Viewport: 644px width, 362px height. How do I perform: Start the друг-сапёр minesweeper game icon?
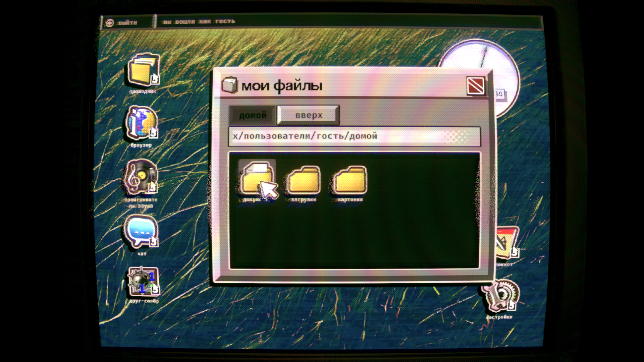coord(143,282)
